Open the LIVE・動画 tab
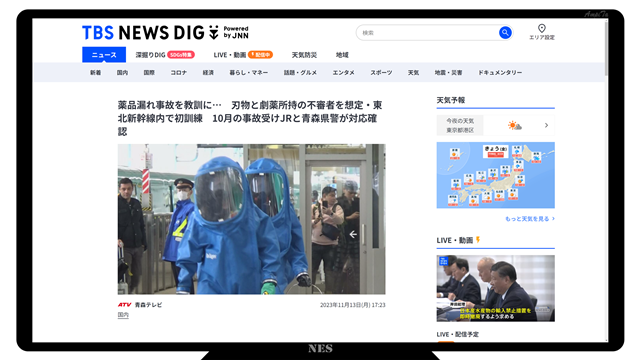640x360 pixels. (230, 55)
